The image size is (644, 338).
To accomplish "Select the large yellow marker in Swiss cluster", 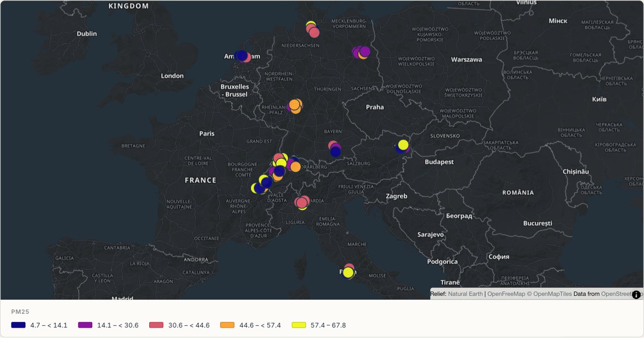I will click(x=281, y=163).
